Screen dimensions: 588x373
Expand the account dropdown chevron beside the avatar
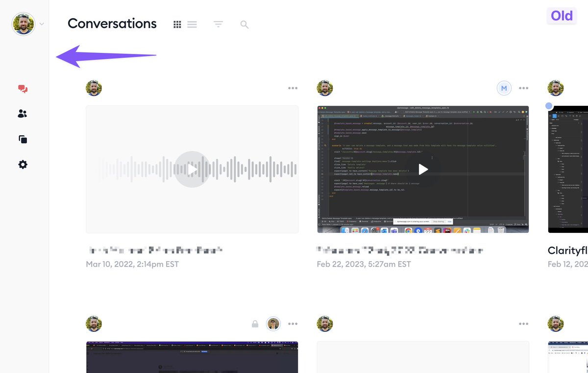[x=42, y=24]
